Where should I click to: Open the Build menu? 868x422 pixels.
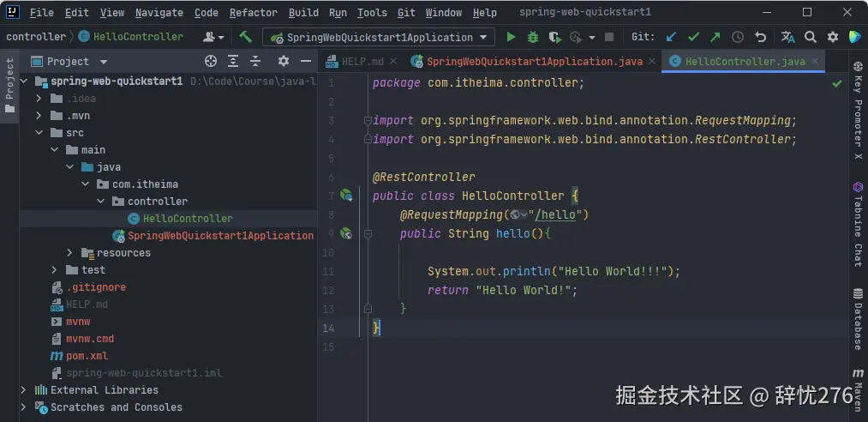pyautogui.click(x=303, y=12)
